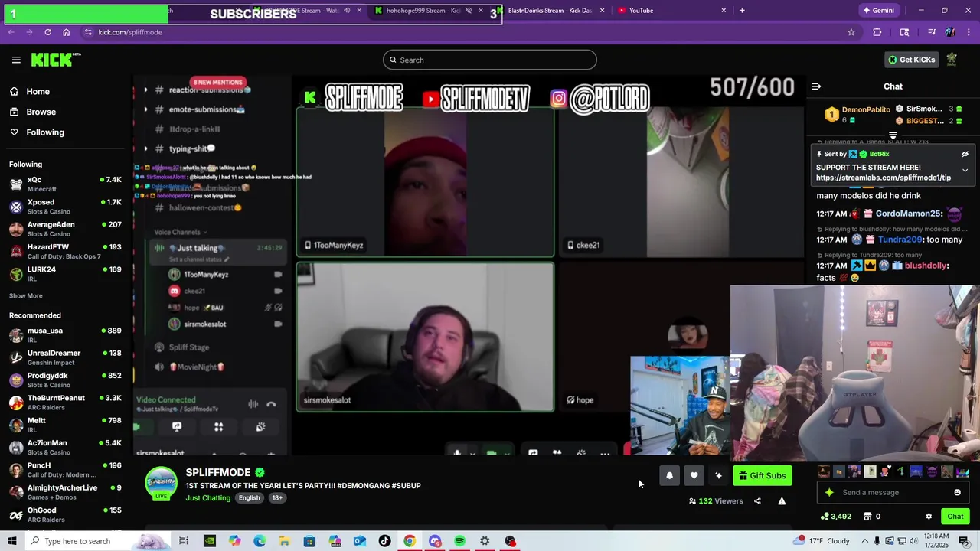This screenshot has width=980, height=551.
Task: Open Gemini in Chrome
Action: coord(877,11)
